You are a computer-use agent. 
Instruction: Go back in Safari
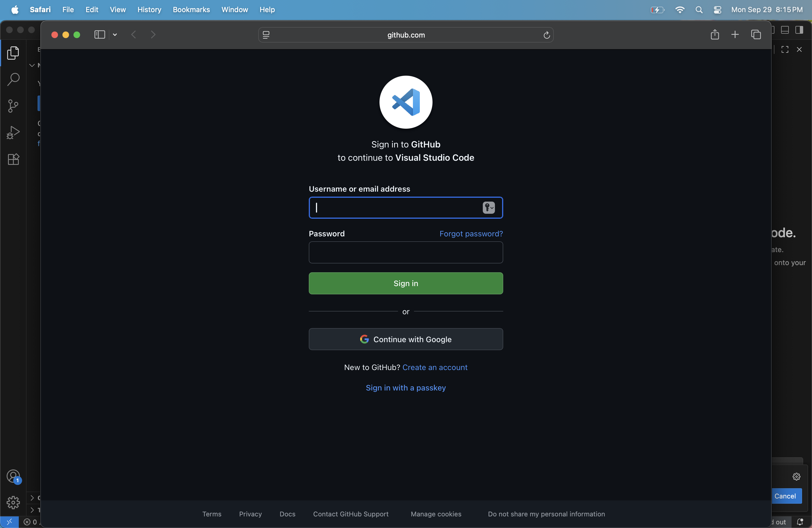tap(134, 35)
